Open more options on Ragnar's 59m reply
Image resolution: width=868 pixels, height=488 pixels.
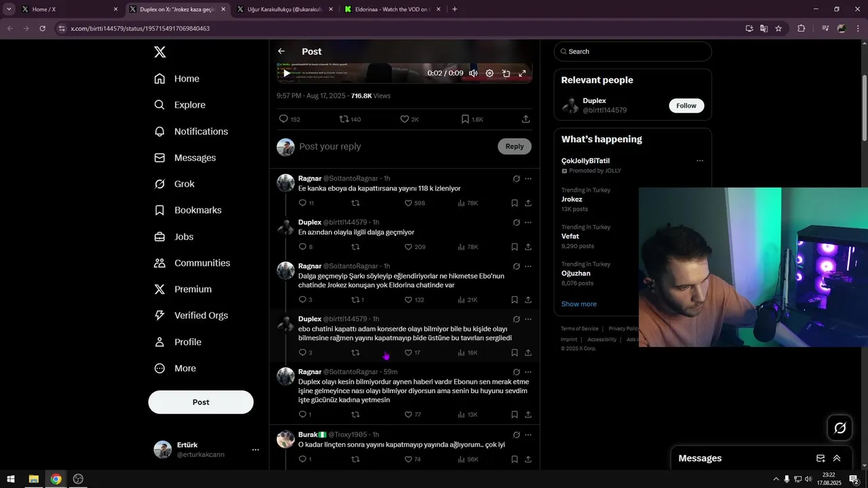pyautogui.click(x=528, y=372)
